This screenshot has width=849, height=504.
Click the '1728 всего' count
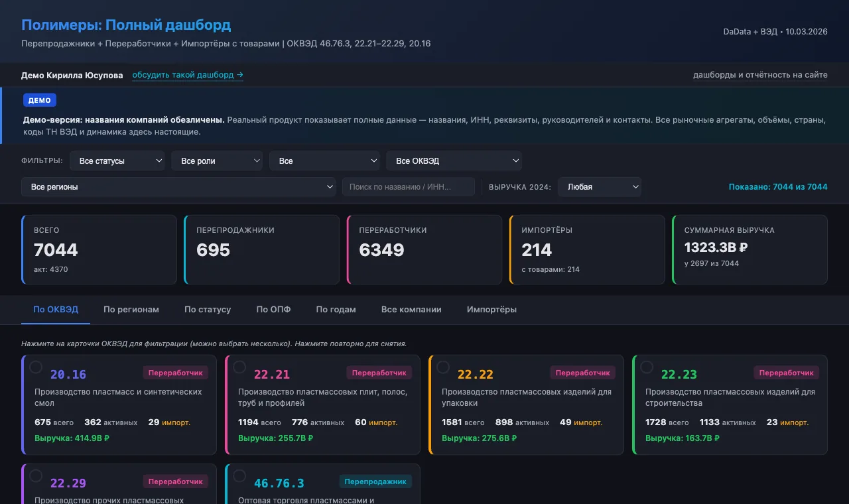[667, 422]
